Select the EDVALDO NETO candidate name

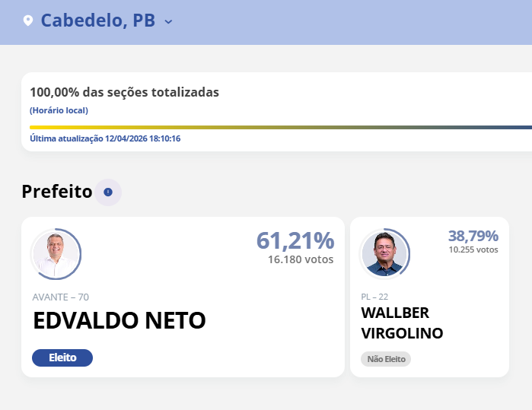[119, 321]
